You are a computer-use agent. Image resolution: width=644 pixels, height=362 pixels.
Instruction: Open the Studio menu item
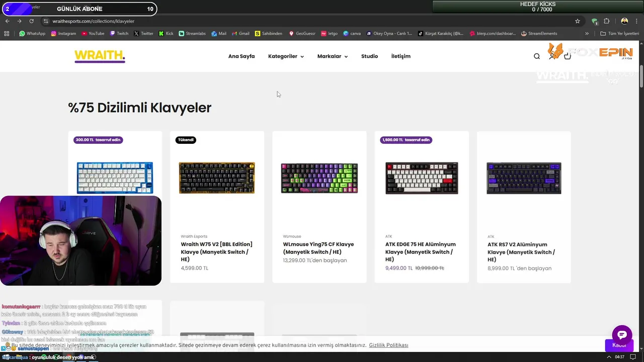369,56
